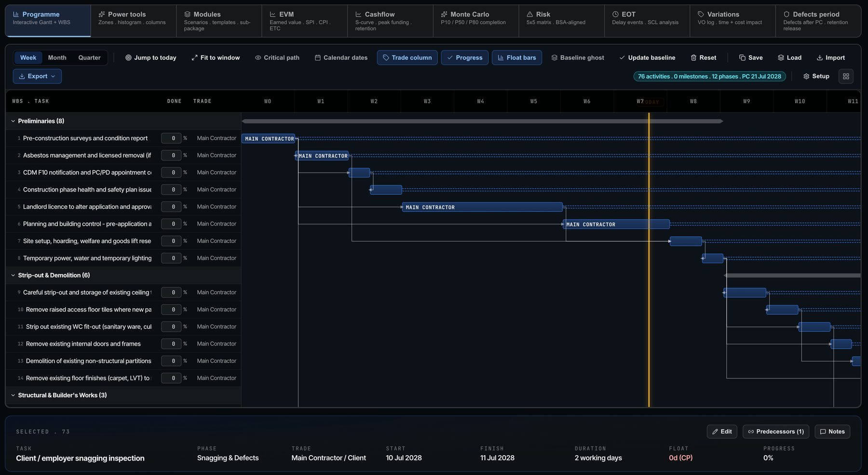
Task: Jump to today with the target icon
Action: click(151, 57)
